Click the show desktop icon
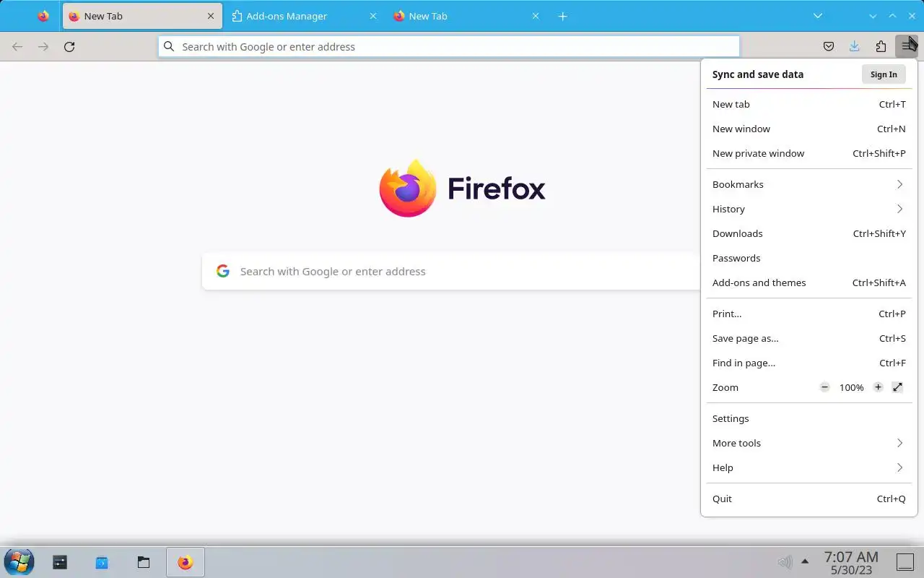Screen dimensions: 924x578 [905, 561]
